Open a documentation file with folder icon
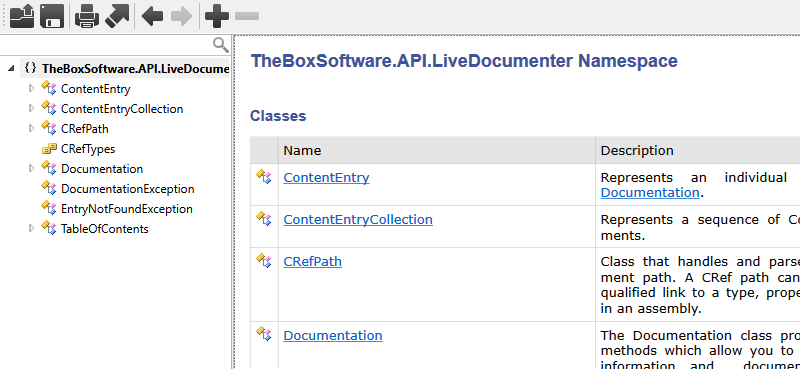This screenshot has height=369, width=800. click(x=22, y=16)
